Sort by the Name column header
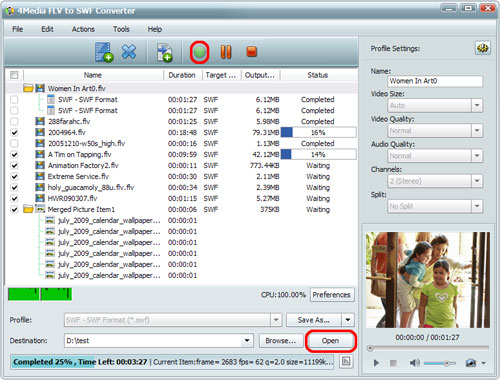Viewport: 500px width, 380px height. pos(93,75)
